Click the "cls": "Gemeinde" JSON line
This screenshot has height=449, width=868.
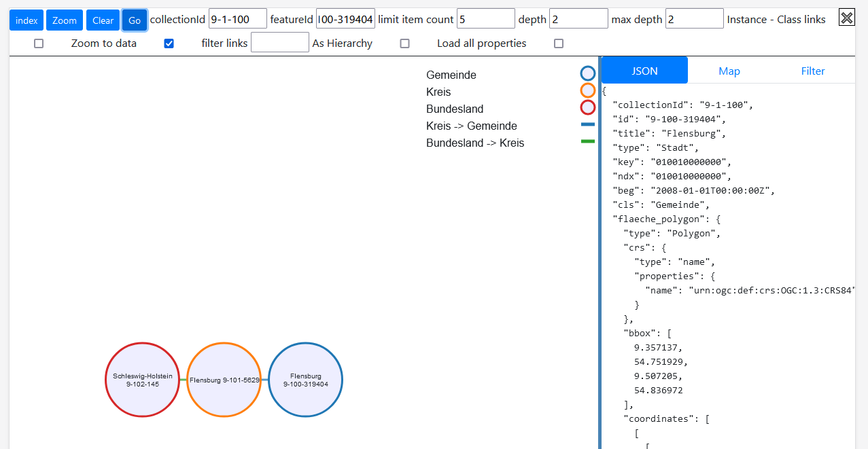point(661,204)
